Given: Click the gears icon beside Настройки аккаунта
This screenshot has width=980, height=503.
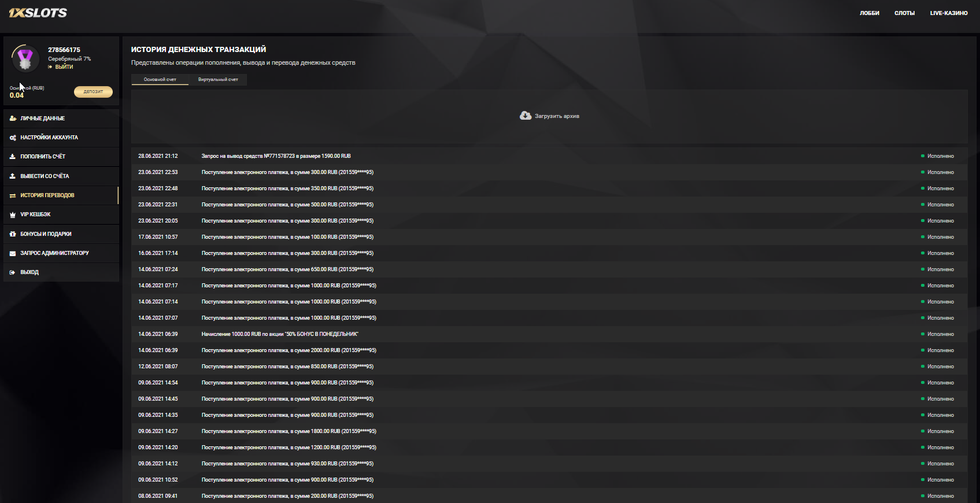Looking at the screenshot, I should point(13,138).
